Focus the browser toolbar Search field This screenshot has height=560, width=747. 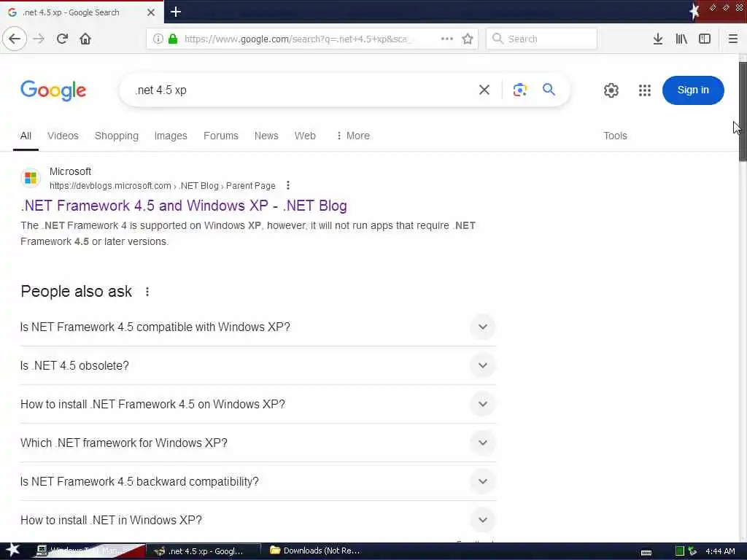click(x=542, y=39)
